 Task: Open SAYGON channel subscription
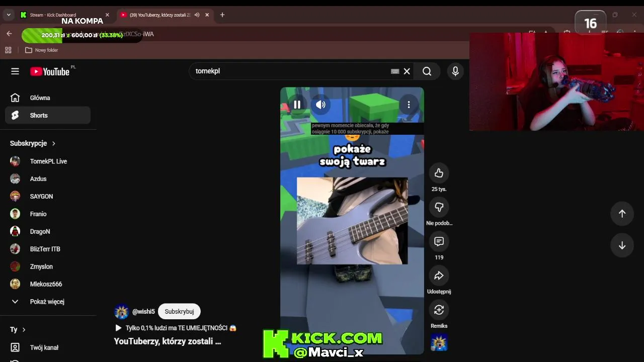pos(48,197)
